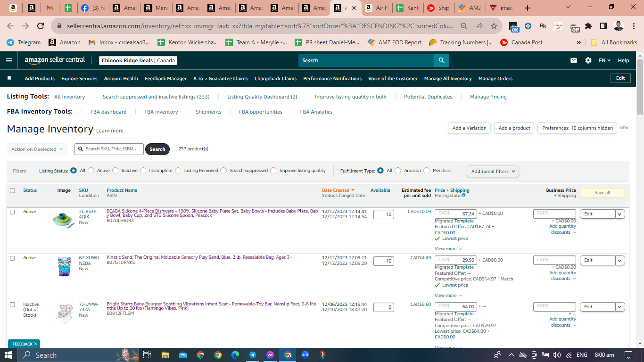Click Preferences: 10 columns hidden button
Image resolution: width=644 pixels, height=362 pixels.
[x=577, y=128]
